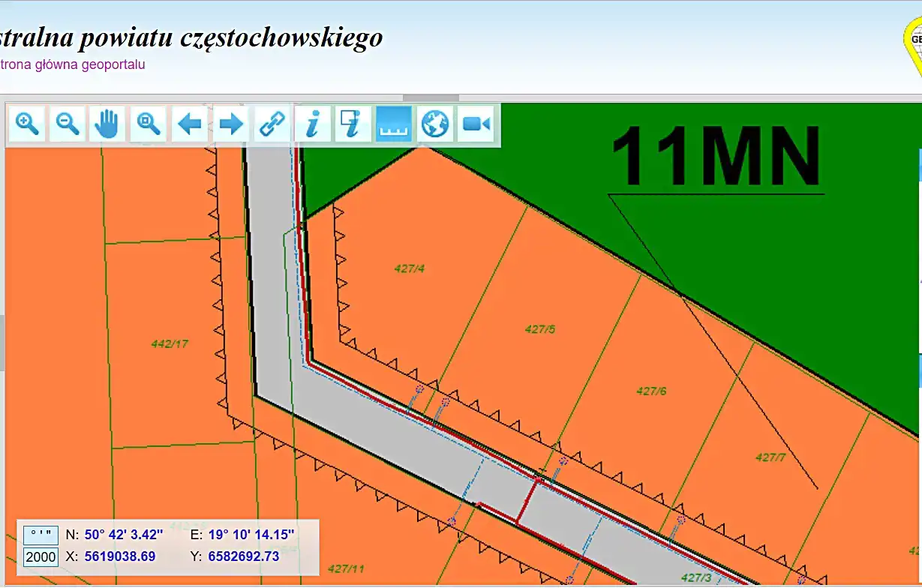Select the area information tool with rectangle
The image size is (922, 588).
[353, 124]
